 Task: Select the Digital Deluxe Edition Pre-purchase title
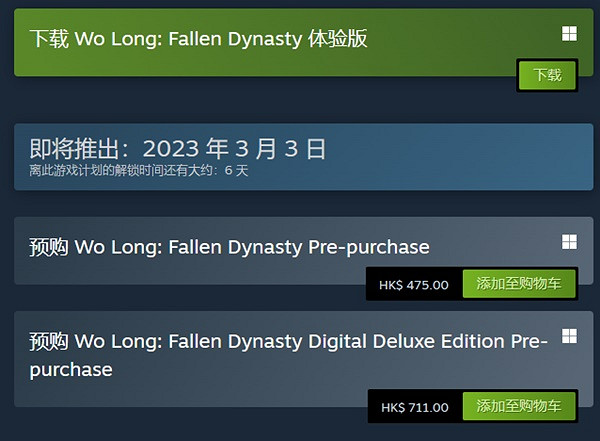coord(288,355)
